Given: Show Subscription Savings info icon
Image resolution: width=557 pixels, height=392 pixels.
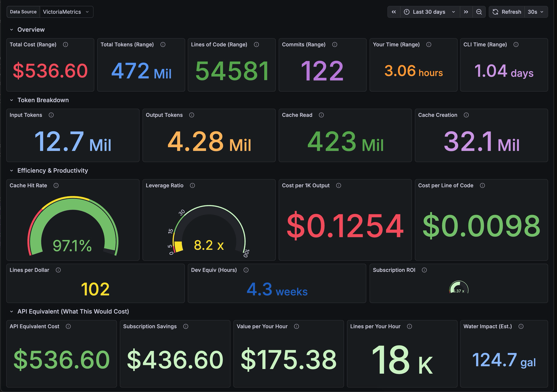Looking at the screenshot, I should click(186, 327).
